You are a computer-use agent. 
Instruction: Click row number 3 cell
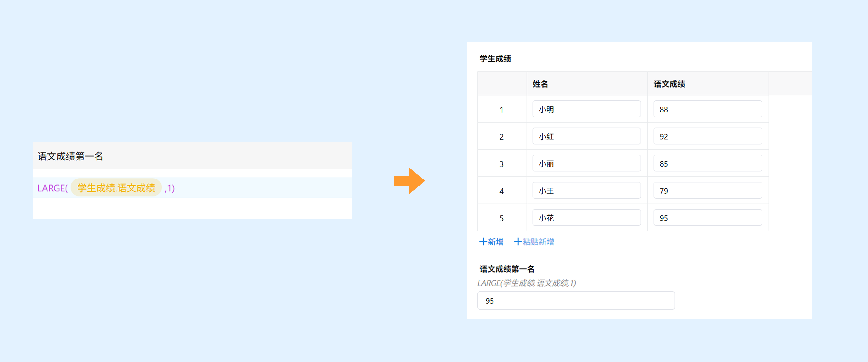click(x=501, y=164)
